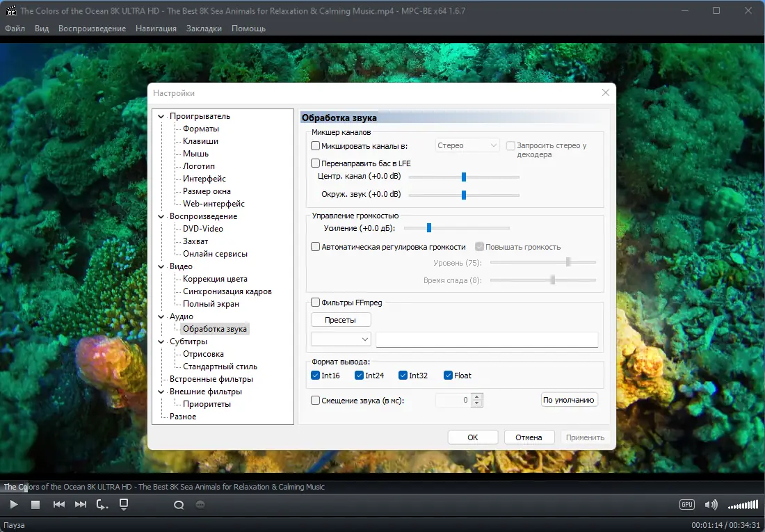Uncheck the Float output format
Viewport: 765px width, 532px height.
(x=448, y=376)
